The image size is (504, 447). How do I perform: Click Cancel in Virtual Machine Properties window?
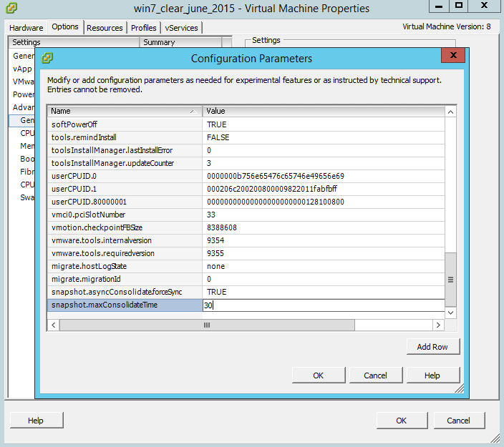[459, 421]
